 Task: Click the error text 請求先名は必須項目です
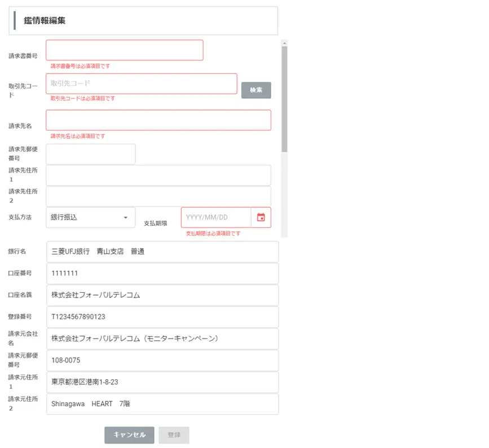click(78, 136)
